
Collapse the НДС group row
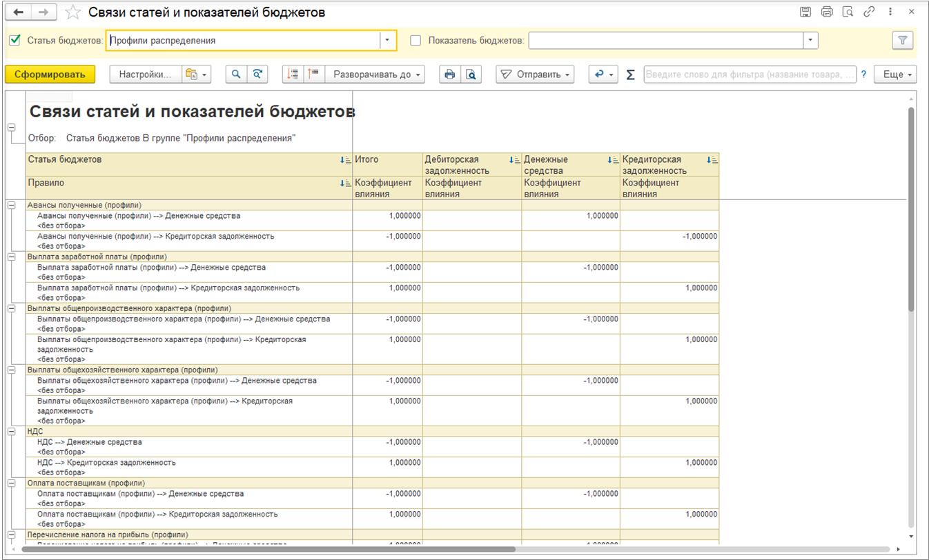click(x=11, y=431)
